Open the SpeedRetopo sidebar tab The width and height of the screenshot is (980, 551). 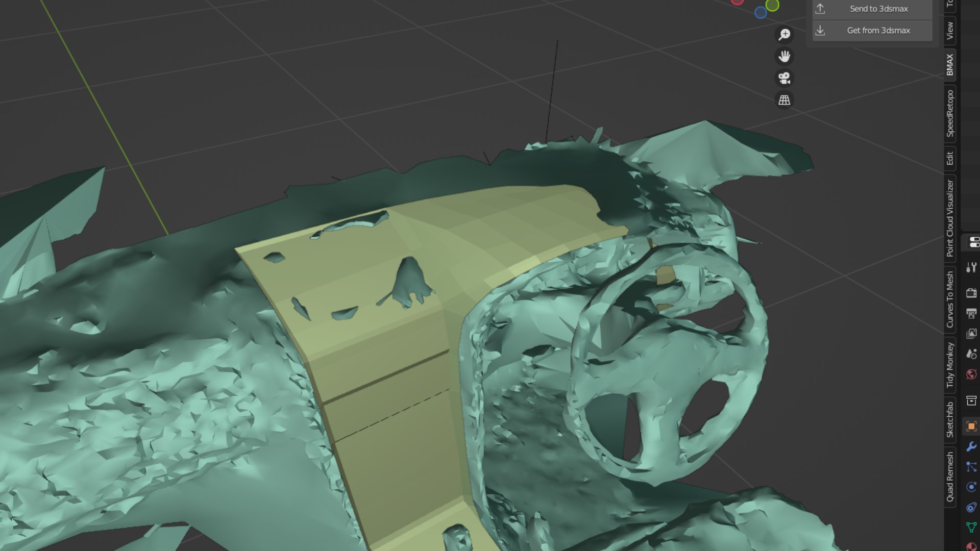[950, 113]
